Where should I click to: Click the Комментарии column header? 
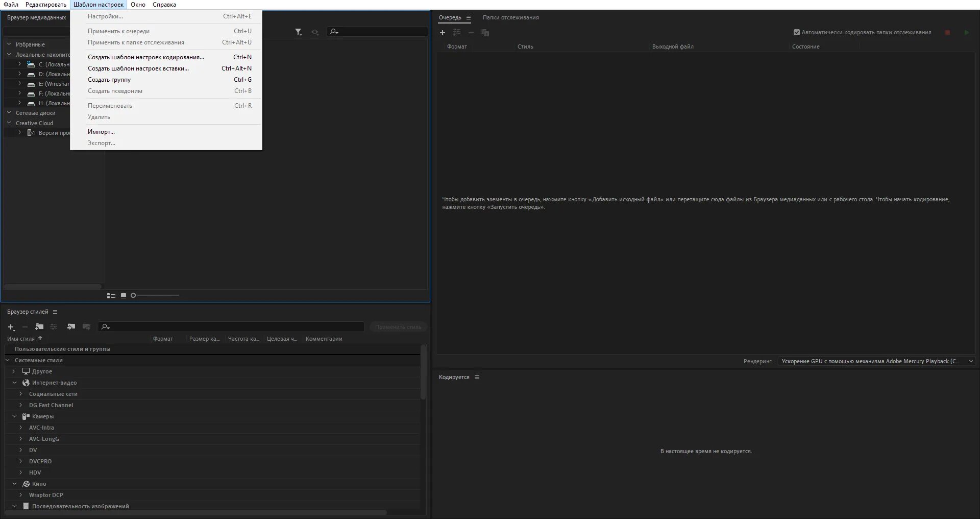[x=324, y=339]
